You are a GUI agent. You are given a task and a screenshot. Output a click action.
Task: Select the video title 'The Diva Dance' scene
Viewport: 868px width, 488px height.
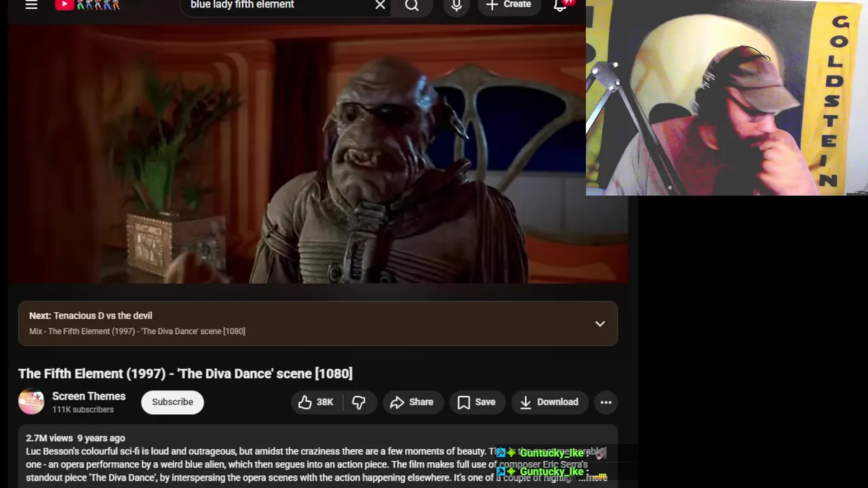click(185, 373)
